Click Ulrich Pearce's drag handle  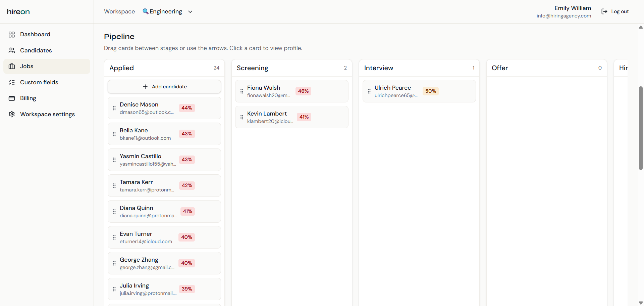point(369,91)
